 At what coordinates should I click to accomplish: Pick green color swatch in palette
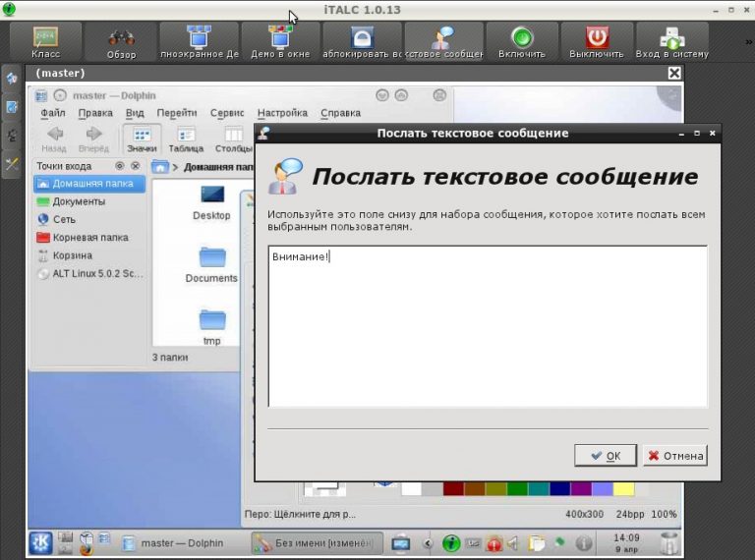pos(517,489)
